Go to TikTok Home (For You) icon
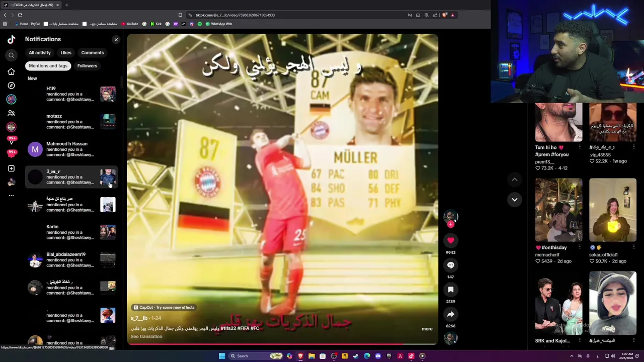The width and height of the screenshot is (644, 362). click(11, 72)
